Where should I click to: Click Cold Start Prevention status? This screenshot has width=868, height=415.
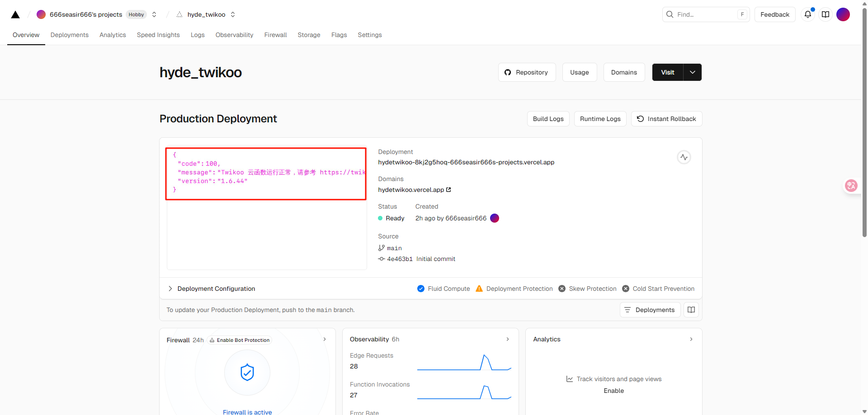click(x=658, y=289)
